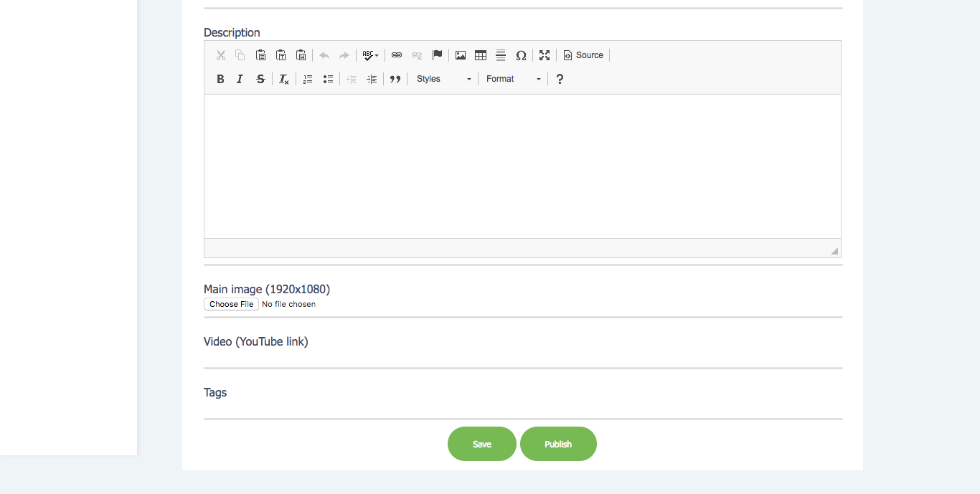The height and width of the screenshot is (494, 980).
Task: Click the Cut icon in editor toolbar
Action: click(x=221, y=55)
